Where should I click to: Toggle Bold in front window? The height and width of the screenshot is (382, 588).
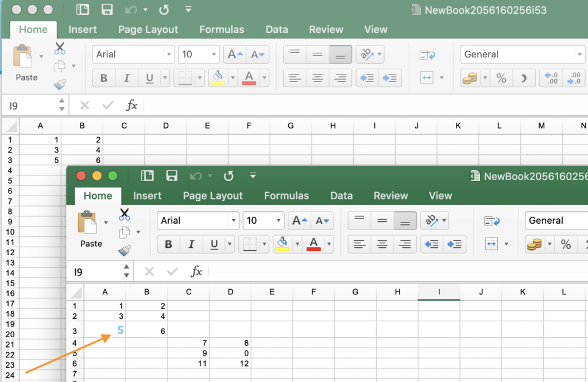[x=168, y=244]
